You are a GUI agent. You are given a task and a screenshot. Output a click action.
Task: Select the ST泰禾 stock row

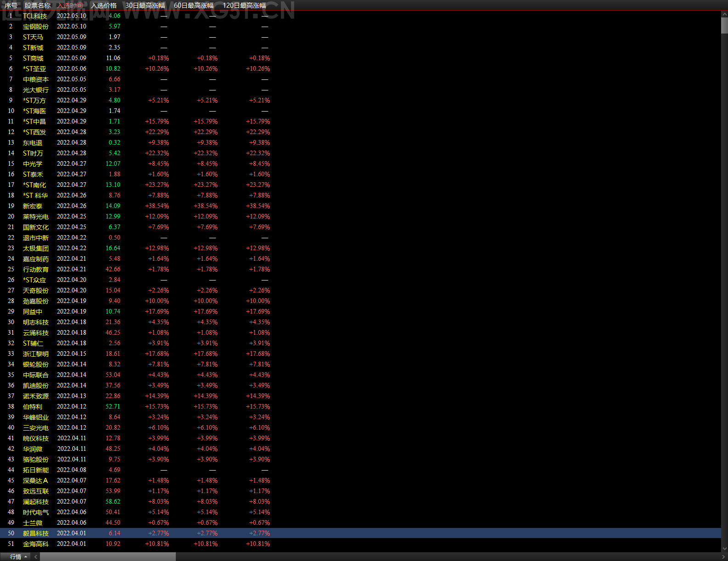coord(360,174)
